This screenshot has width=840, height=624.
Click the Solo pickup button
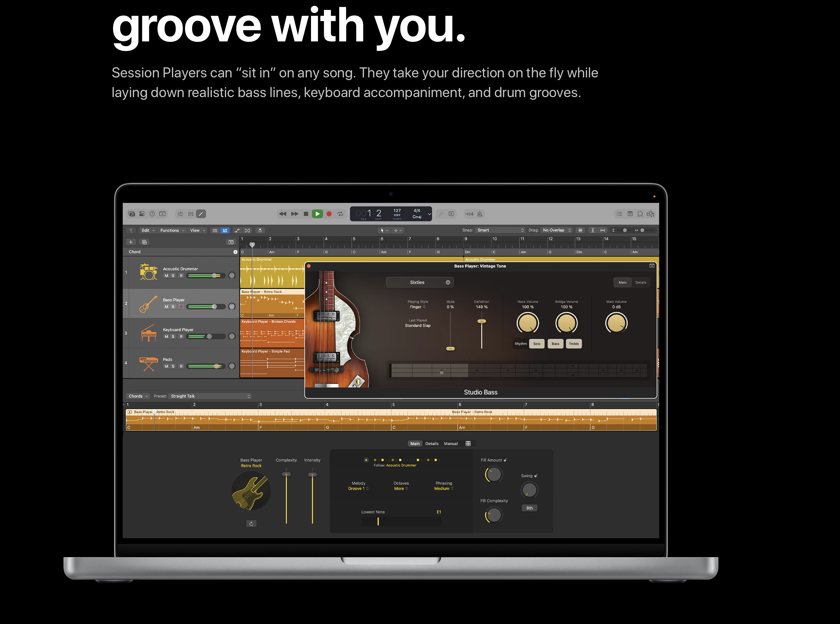[x=536, y=344]
